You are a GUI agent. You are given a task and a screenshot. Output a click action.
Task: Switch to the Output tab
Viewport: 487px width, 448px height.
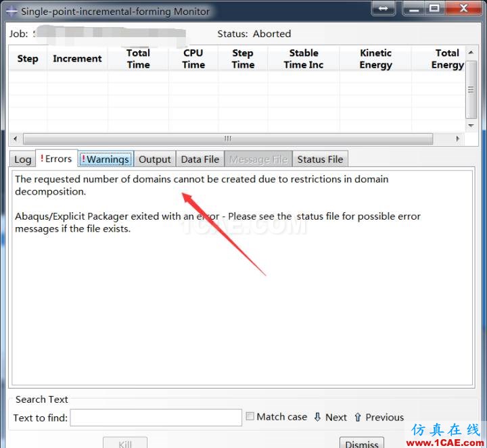(155, 159)
